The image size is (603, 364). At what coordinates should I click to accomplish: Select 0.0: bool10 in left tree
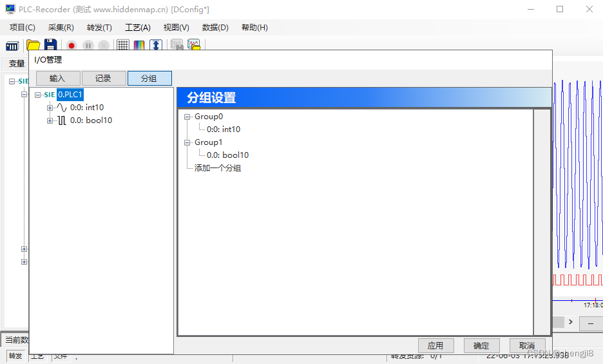91,120
